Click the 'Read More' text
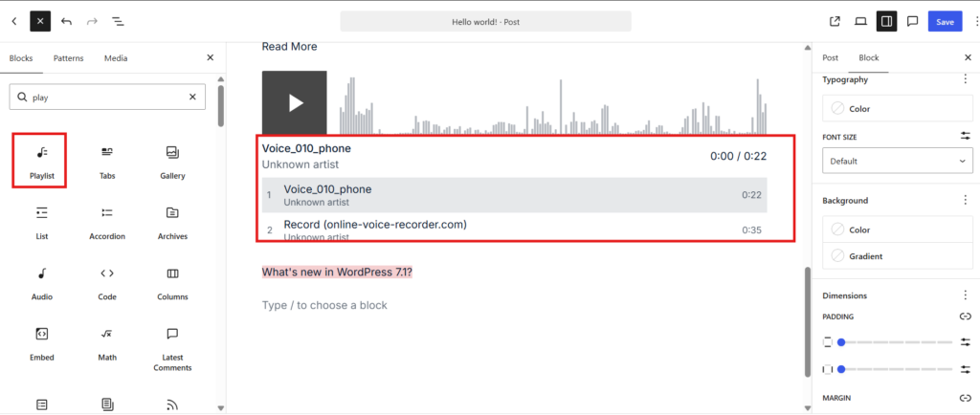The width and height of the screenshot is (980, 415). (289, 46)
